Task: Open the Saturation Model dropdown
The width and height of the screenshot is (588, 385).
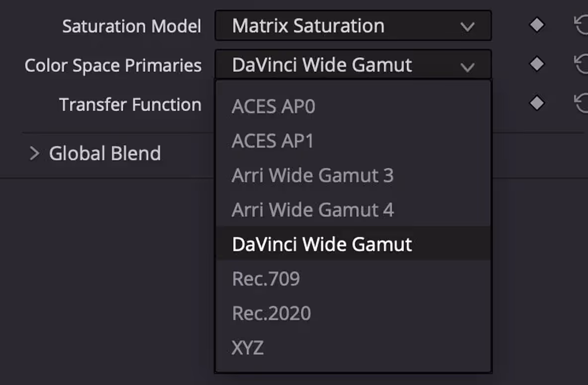Action: point(353,25)
